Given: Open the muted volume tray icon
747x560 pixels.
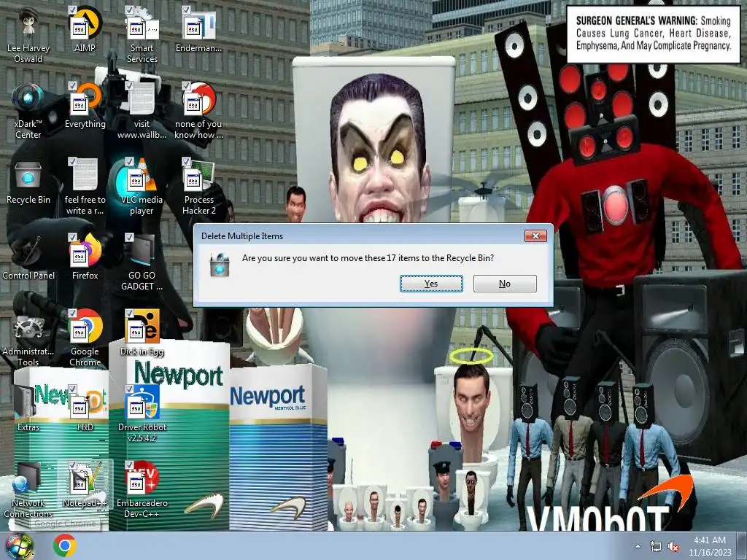Looking at the screenshot, I should click(673, 547).
